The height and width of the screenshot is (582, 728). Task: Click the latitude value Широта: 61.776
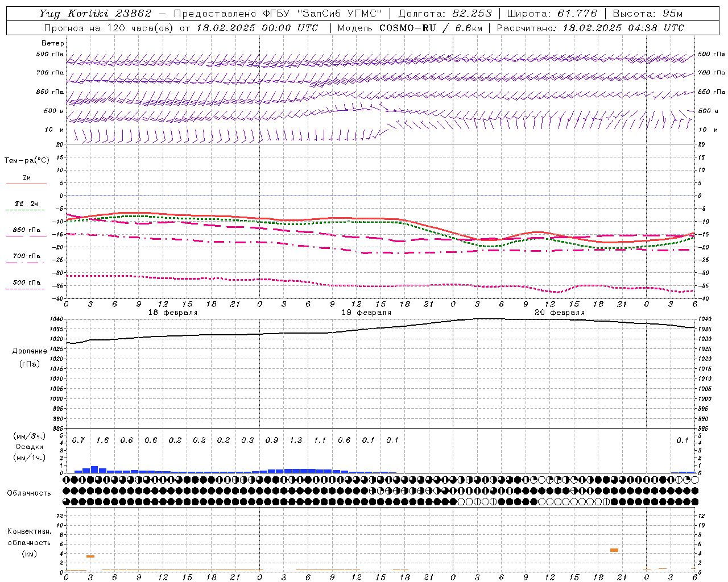pyautogui.click(x=552, y=14)
